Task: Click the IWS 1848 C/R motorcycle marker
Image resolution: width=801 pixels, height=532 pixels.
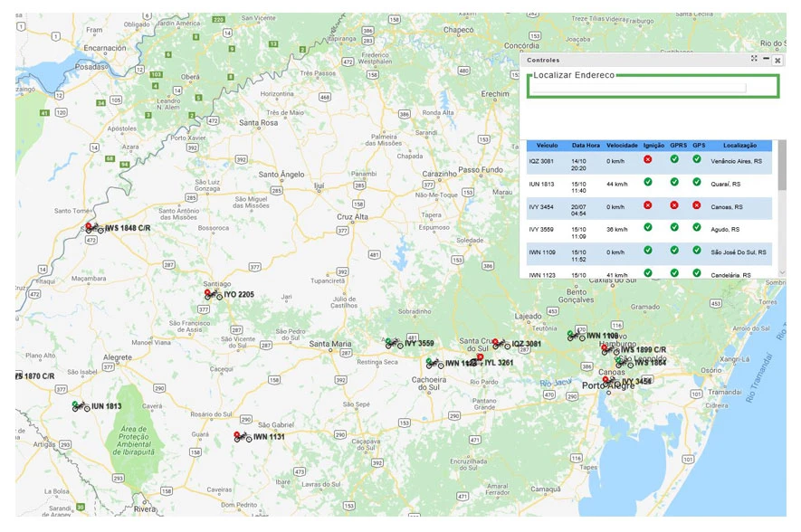Action: 93,229
